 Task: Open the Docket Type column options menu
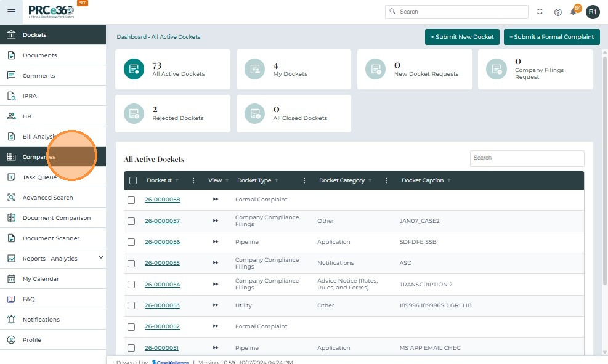coord(304,180)
